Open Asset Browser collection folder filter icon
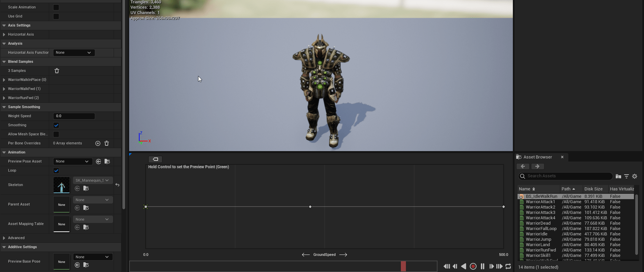 [618, 176]
